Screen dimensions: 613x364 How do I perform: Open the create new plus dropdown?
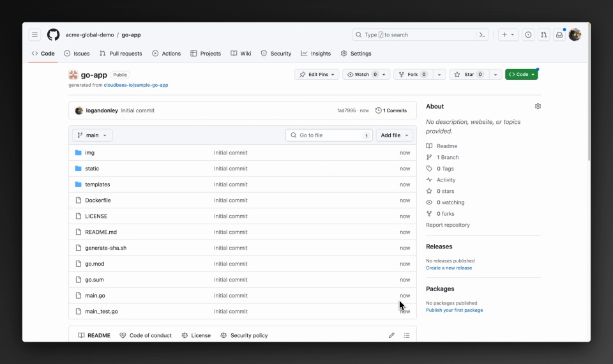coord(508,35)
